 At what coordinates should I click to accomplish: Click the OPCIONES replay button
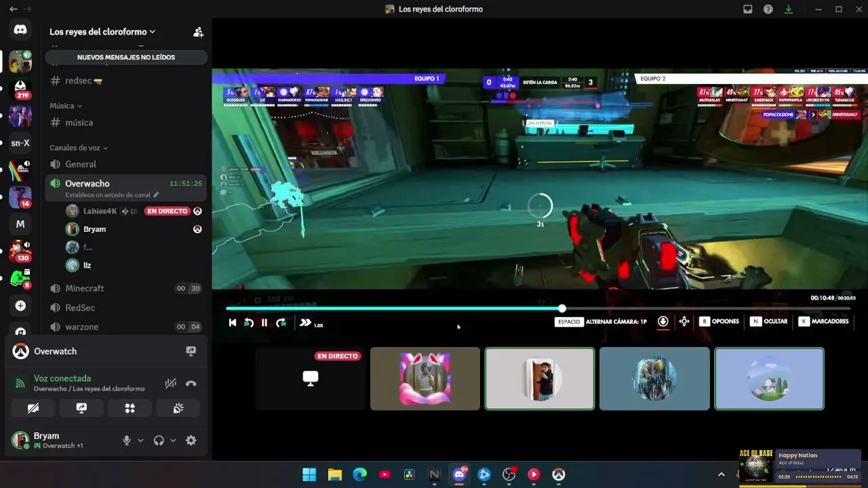[719, 321]
